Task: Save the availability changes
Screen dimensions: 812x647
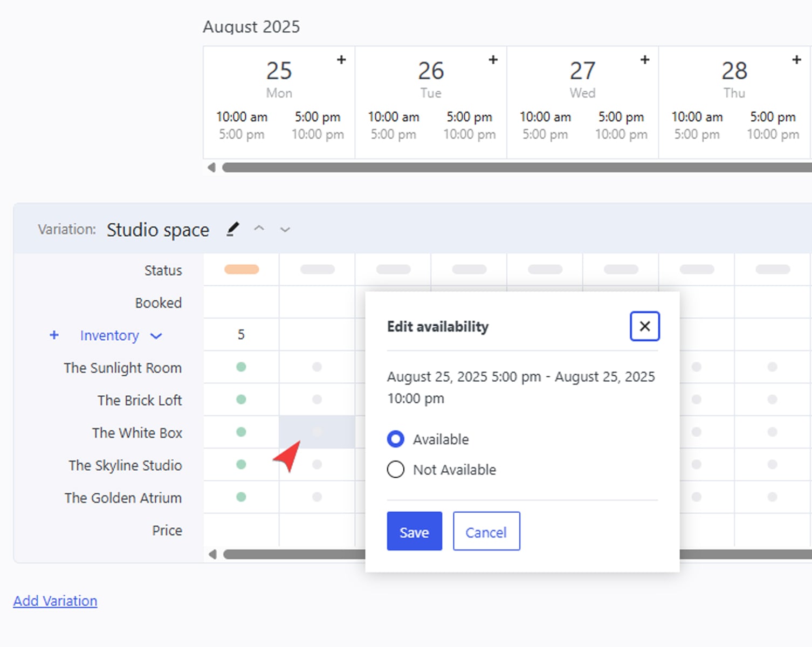Action: [x=414, y=532]
